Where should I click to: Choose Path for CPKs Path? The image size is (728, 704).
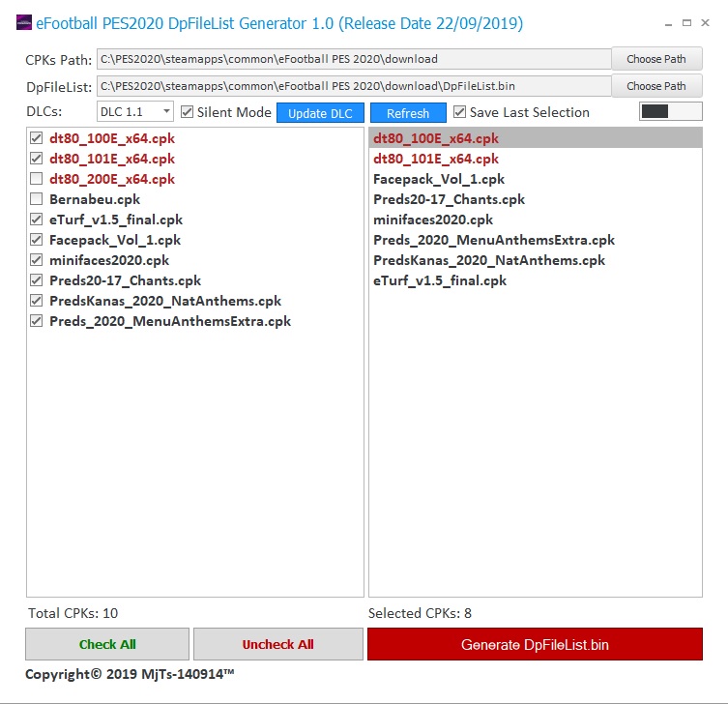(x=656, y=59)
